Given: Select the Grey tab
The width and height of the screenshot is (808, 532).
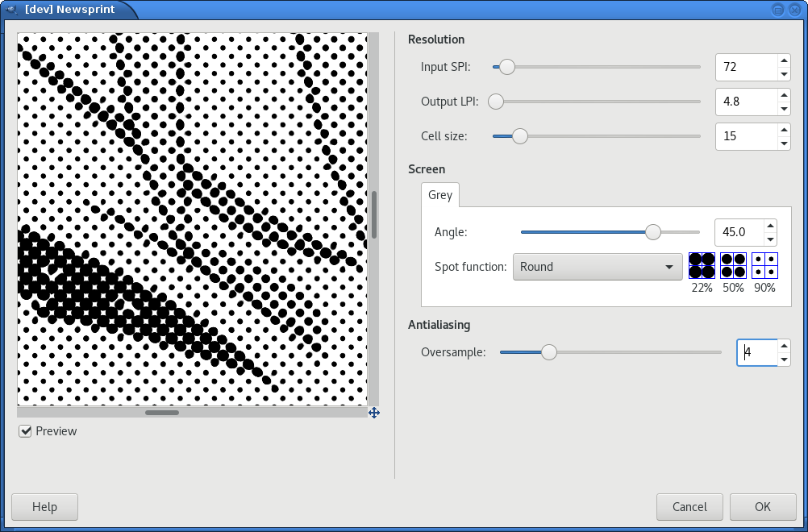Looking at the screenshot, I should point(440,195).
